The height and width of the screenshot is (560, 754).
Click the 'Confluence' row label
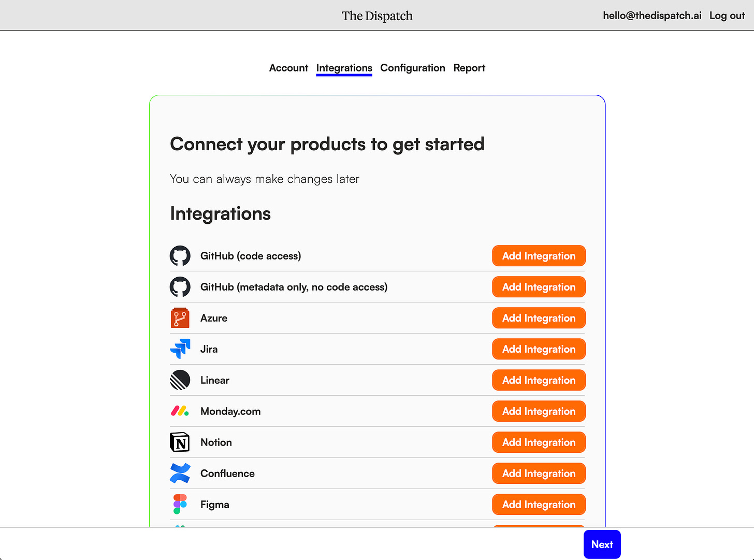coord(227,473)
